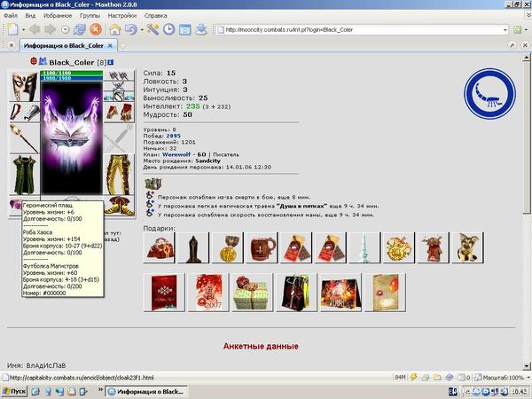The height and width of the screenshot is (399, 532).
Task: Close the Информация о Black_Coler tab
Action: pos(110,45)
